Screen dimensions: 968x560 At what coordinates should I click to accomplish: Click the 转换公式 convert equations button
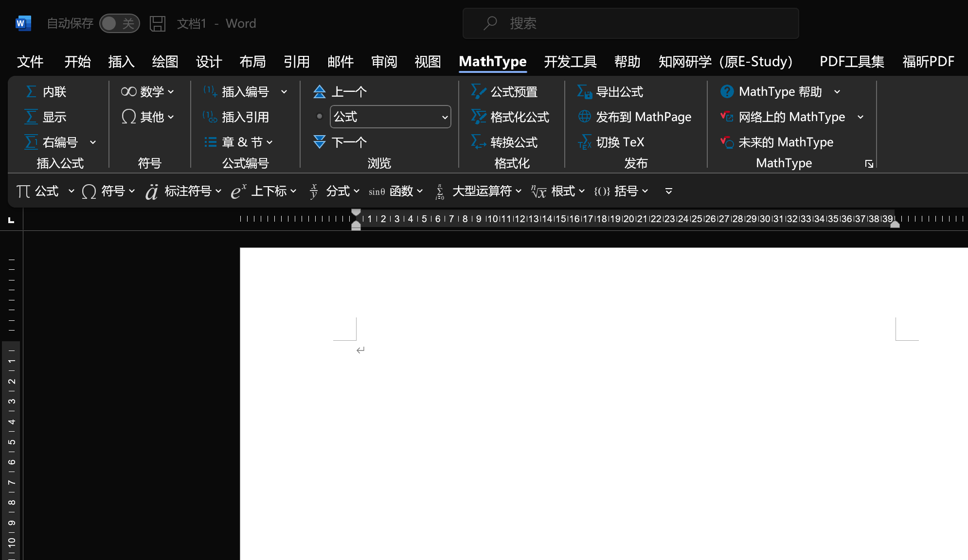click(x=505, y=142)
